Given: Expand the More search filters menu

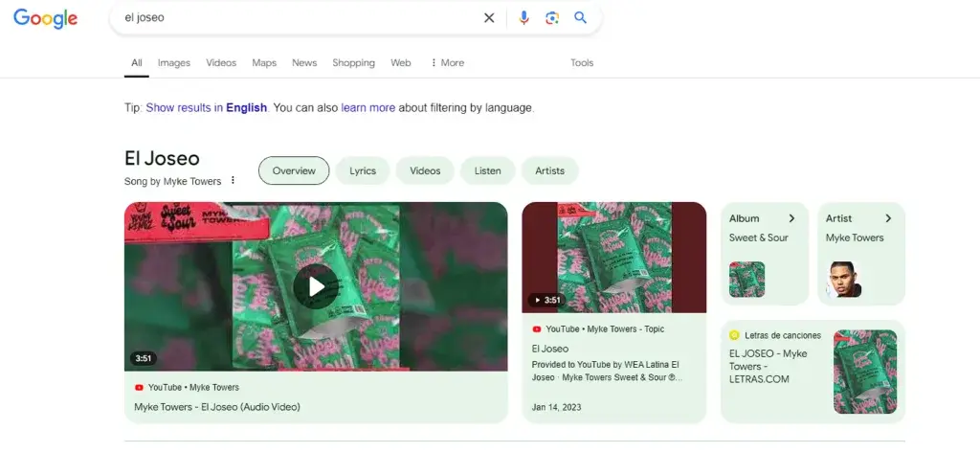Looking at the screenshot, I should (x=448, y=62).
